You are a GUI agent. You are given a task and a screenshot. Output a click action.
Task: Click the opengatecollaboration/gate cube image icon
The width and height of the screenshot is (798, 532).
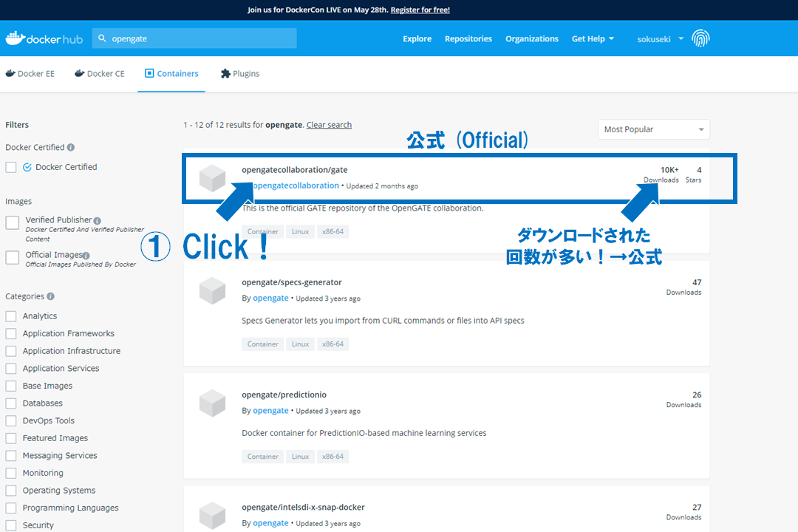212,178
